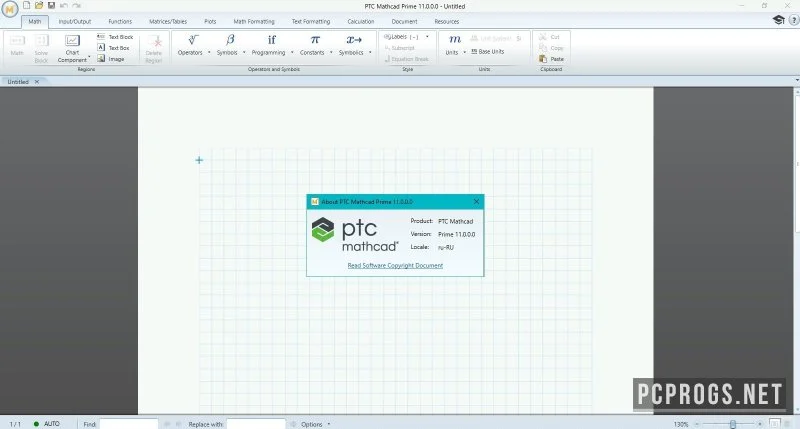Click the 1 / 1 page indicator
Screen dimensions: 800x429
pyautogui.click(x=15, y=424)
